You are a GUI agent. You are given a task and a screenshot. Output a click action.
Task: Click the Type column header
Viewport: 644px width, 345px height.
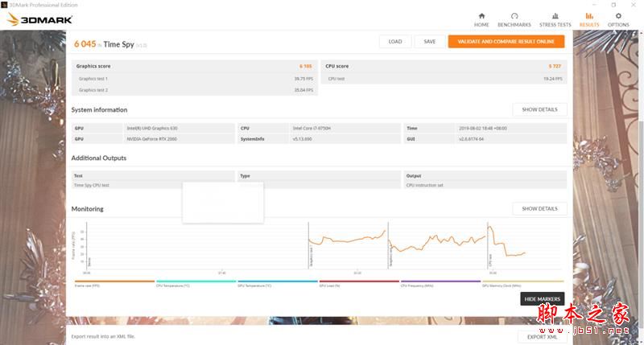coord(245,176)
